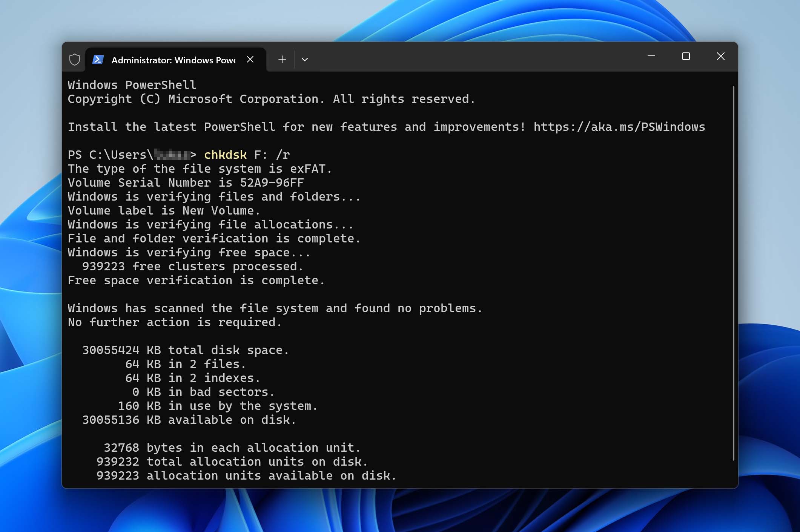Open the aka.ms/PSWindows link
The image size is (800, 532).
point(618,127)
